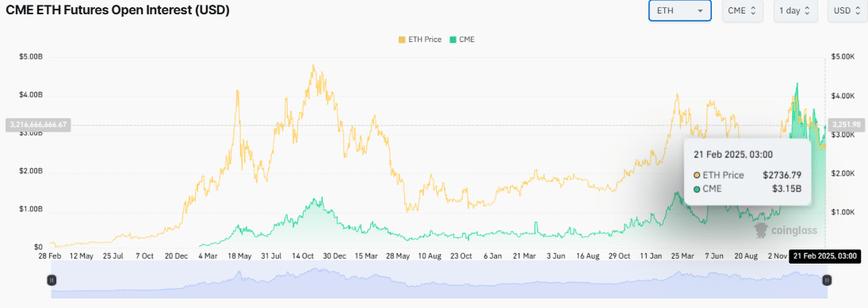The width and height of the screenshot is (868, 308).
Task: Grab the right range slider handle
Action: (827, 280)
